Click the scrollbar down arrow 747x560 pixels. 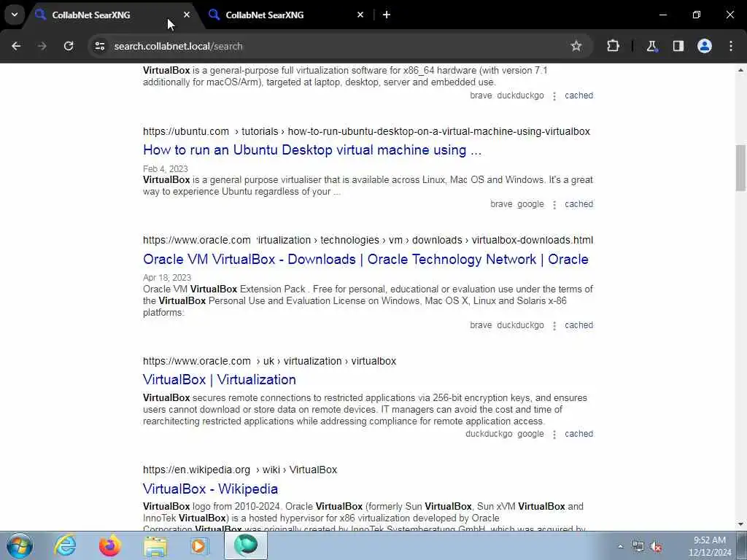click(740, 524)
